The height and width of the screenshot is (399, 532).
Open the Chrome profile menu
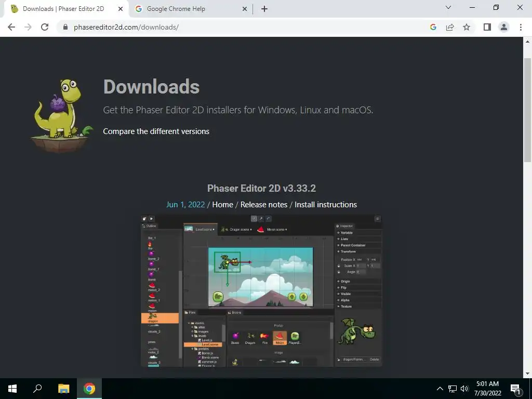tap(504, 27)
